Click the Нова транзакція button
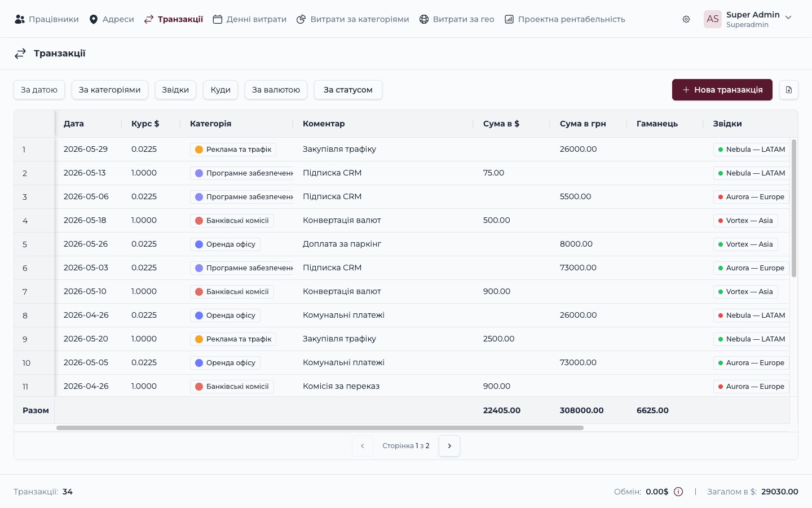Screen dimensions: 812x508 (x=722, y=90)
